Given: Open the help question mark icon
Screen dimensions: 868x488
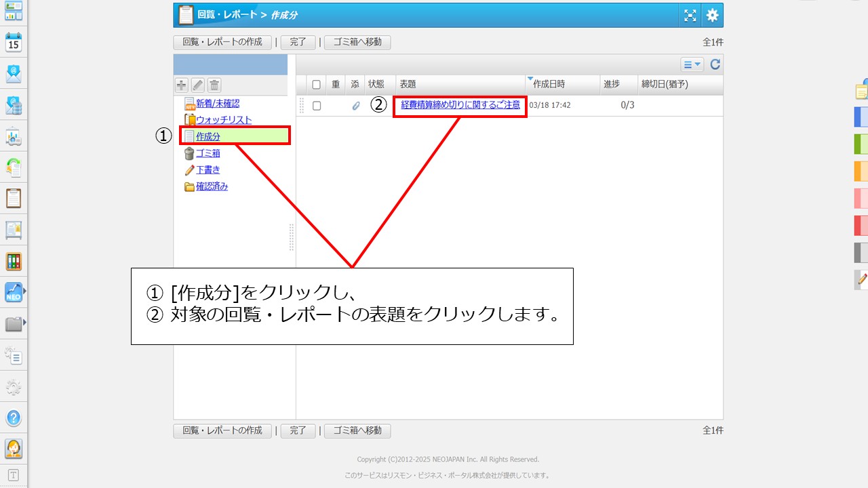Looking at the screenshot, I should (14, 418).
